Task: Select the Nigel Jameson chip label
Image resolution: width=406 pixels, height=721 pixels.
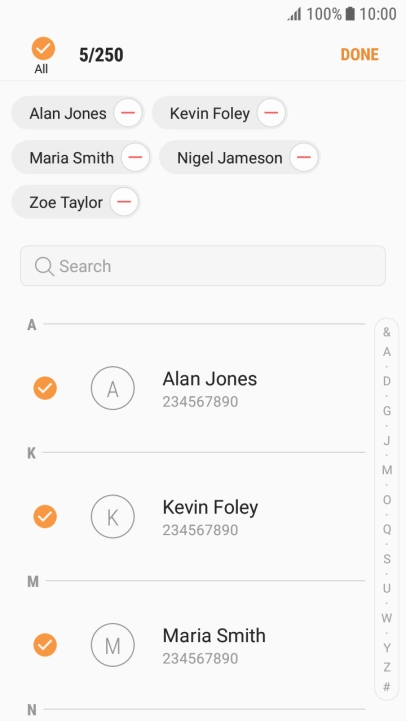Action: (x=229, y=158)
